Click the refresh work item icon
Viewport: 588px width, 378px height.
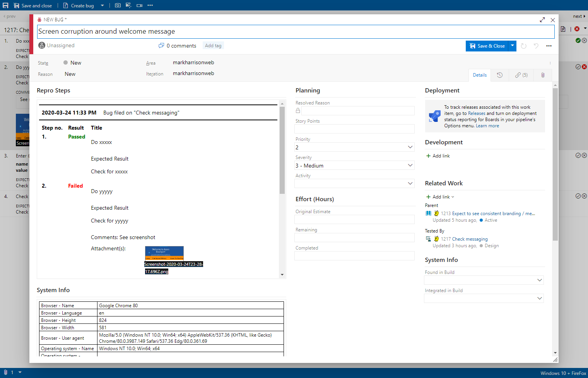click(x=523, y=46)
